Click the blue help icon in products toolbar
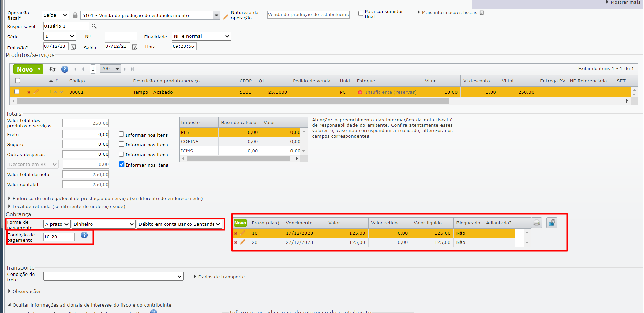This screenshot has height=313, width=644. (x=65, y=69)
